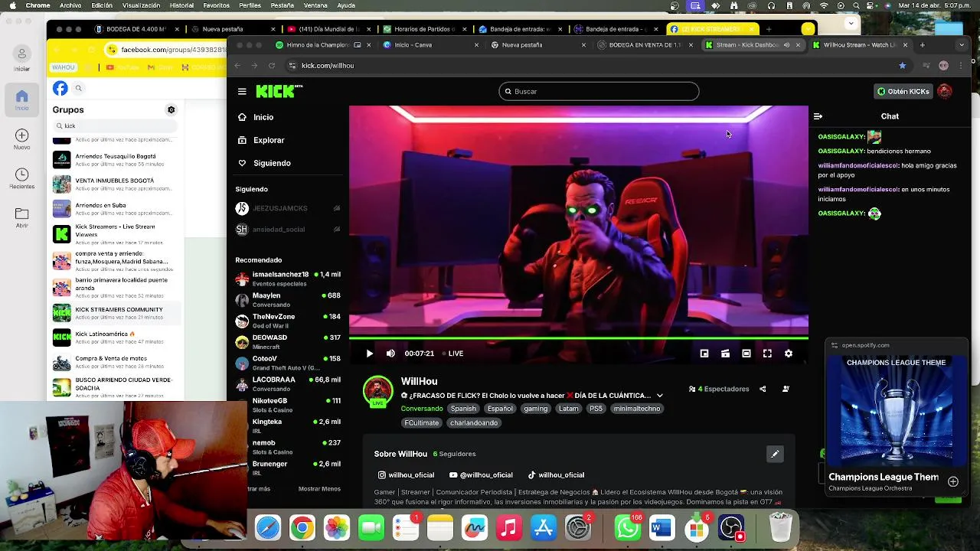Image resolution: width=980 pixels, height=551 pixels.
Task: Open OBS from the Dock
Action: (731, 528)
